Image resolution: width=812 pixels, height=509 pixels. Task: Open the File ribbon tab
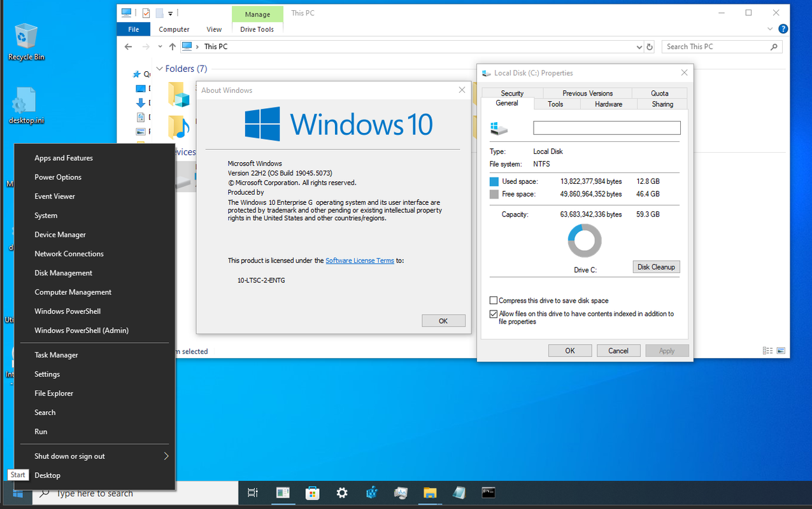[x=134, y=29]
